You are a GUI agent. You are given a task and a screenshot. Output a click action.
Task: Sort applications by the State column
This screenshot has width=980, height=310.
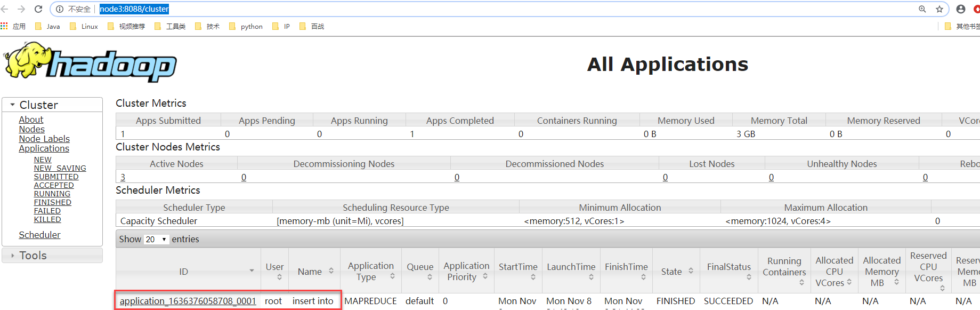point(691,271)
